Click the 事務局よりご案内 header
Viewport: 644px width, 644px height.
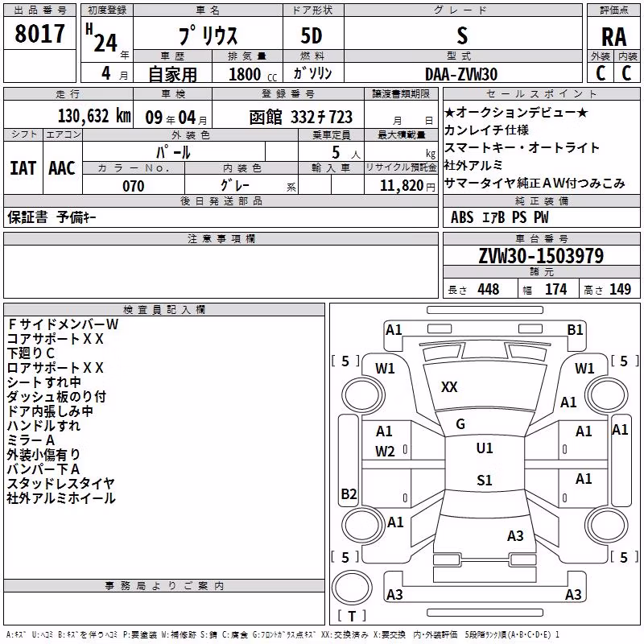click(164, 586)
